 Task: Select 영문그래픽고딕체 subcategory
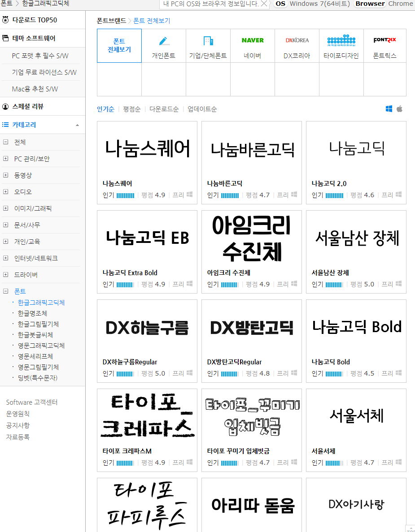click(41, 346)
